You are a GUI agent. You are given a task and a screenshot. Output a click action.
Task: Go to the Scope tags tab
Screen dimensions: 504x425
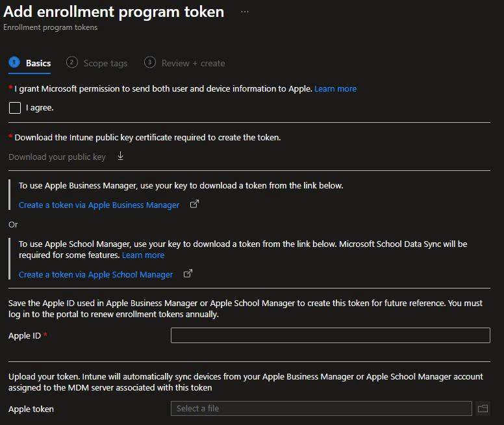[x=105, y=63]
